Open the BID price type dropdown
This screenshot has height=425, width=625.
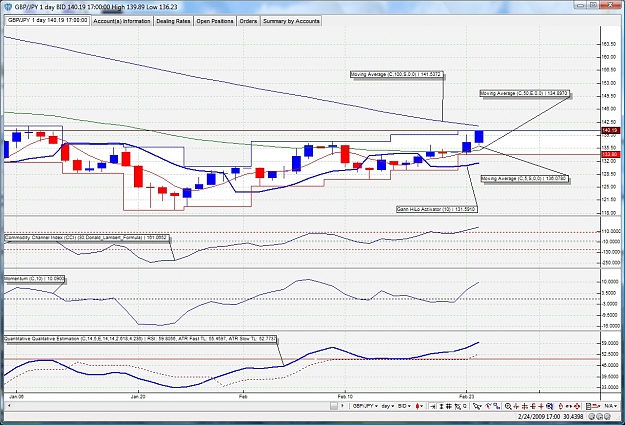point(404,406)
